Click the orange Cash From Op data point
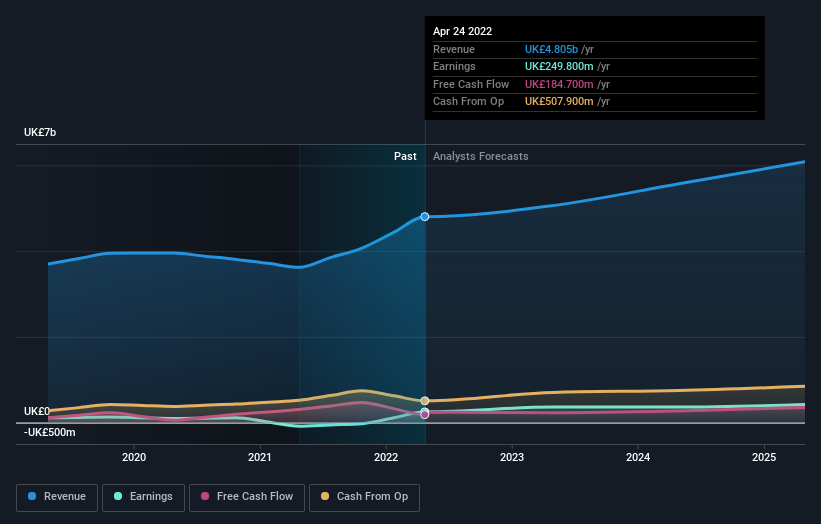Image resolution: width=821 pixels, height=524 pixels. pyautogui.click(x=425, y=401)
